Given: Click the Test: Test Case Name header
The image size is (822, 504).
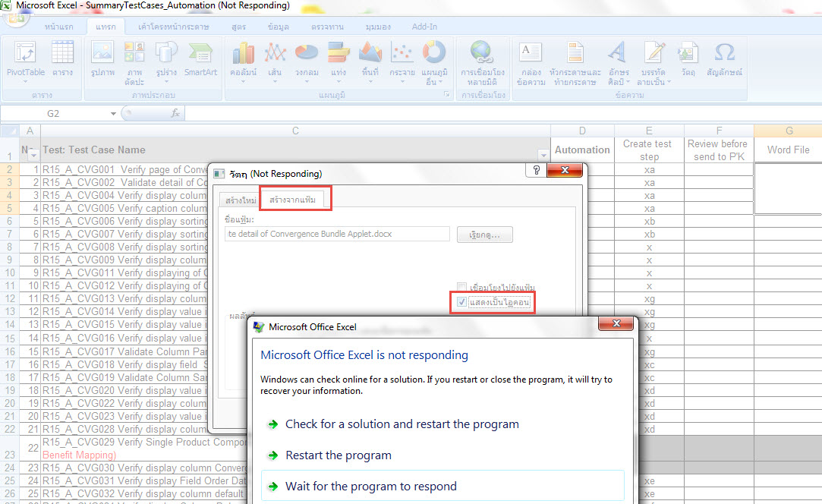Looking at the screenshot, I should tap(94, 150).
